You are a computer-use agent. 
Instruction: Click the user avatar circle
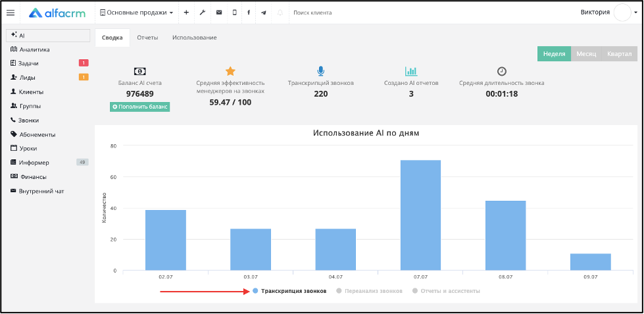pos(622,13)
